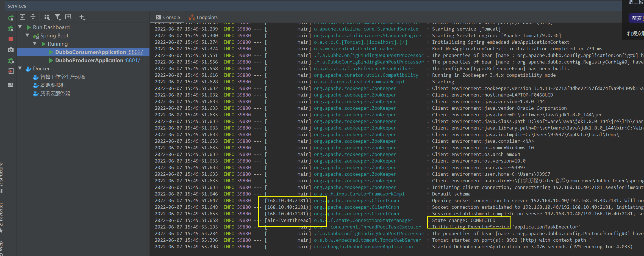Image resolution: width=644 pixels, height=256 pixels.
Task: Click Open in New Tab icon
Action: tap(68, 17)
